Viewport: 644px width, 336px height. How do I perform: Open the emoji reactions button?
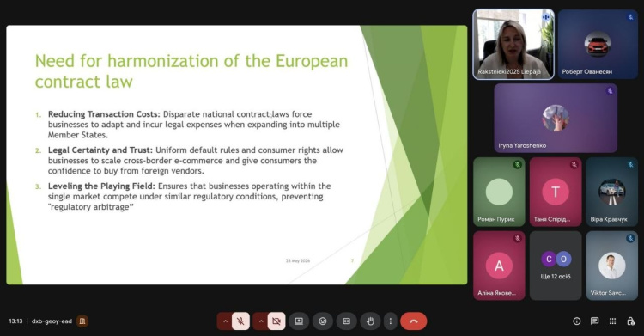[x=323, y=321]
